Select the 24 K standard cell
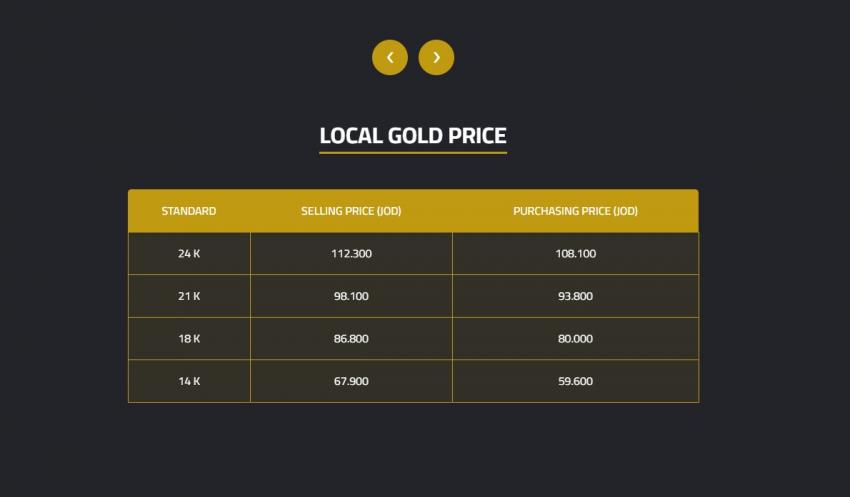The height and width of the screenshot is (497, 850). click(x=189, y=254)
